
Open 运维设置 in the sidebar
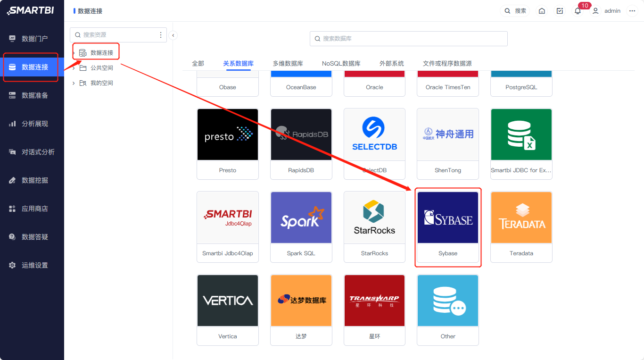click(x=32, y=265)
